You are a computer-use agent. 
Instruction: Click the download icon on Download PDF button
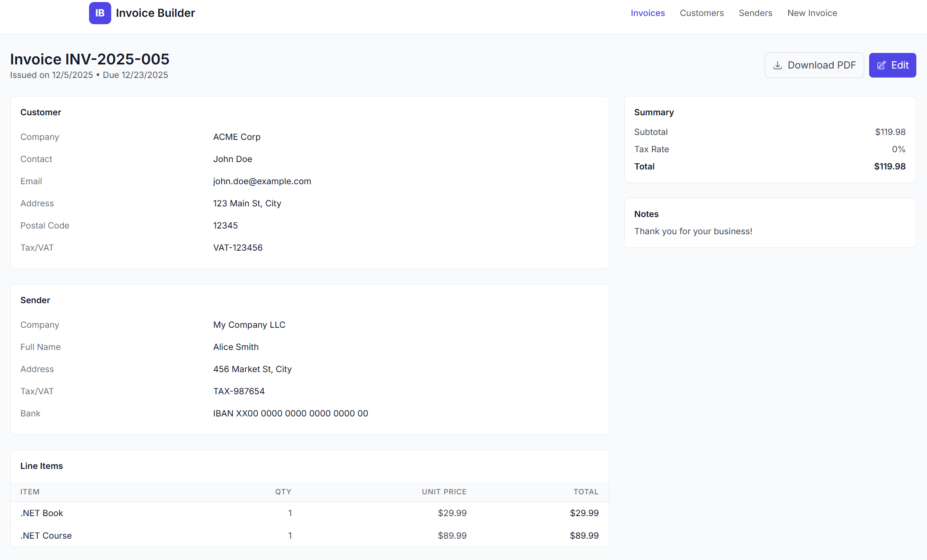coord(778,65)
